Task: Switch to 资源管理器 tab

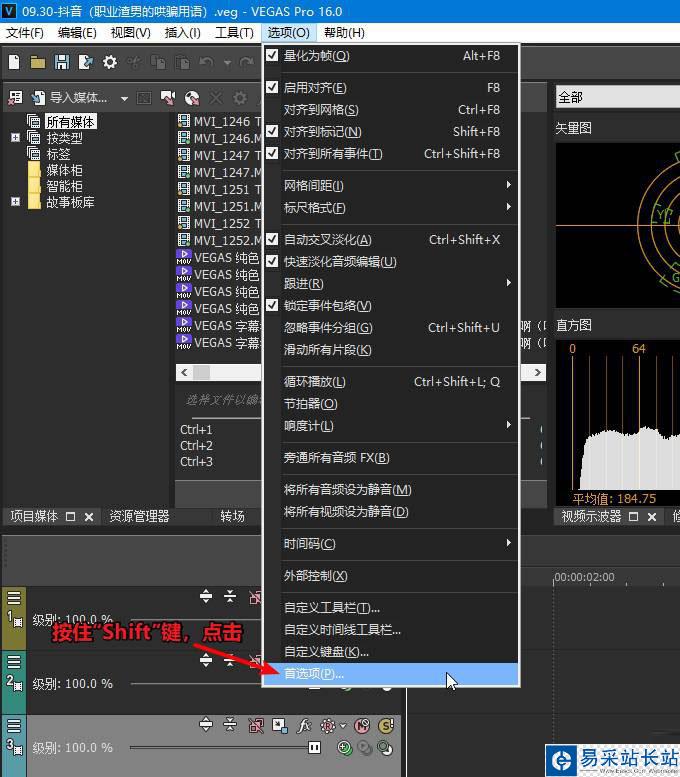Action: [x=139, y=516]
